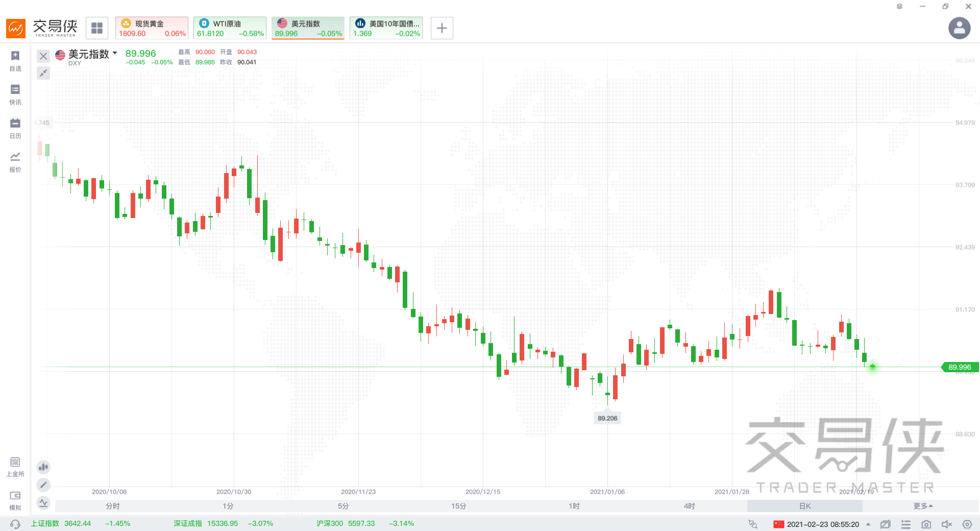Switch to the 现货黄金 quote tab
Image resolution: width=980 pixels, height=531 pixels.
tap(152, 28)
